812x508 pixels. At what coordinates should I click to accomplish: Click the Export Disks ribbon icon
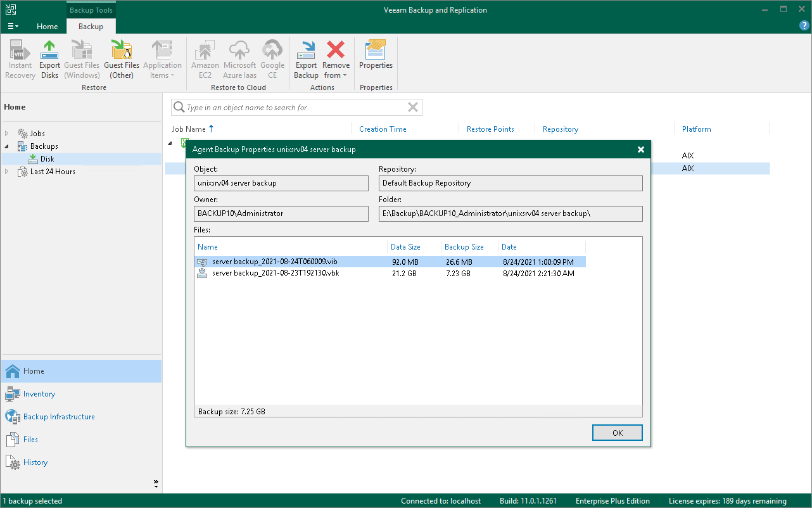(49, 60)
